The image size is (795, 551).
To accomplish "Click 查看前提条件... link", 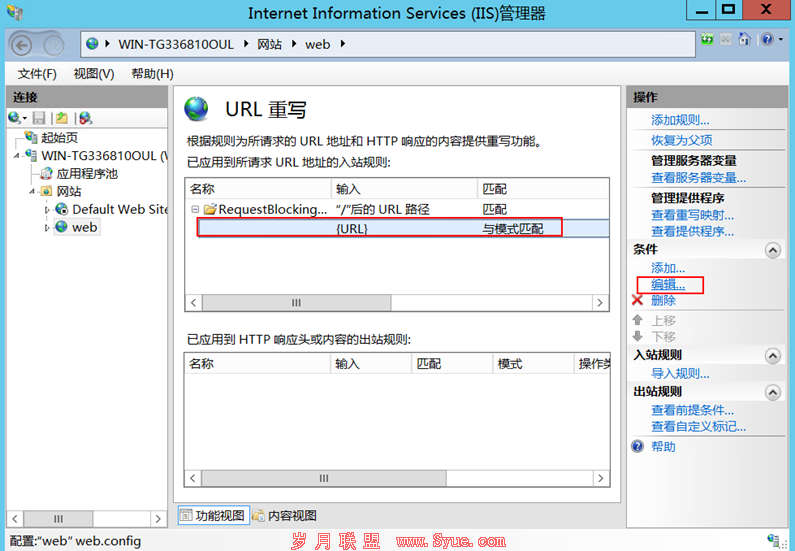I will coord(692,410).
